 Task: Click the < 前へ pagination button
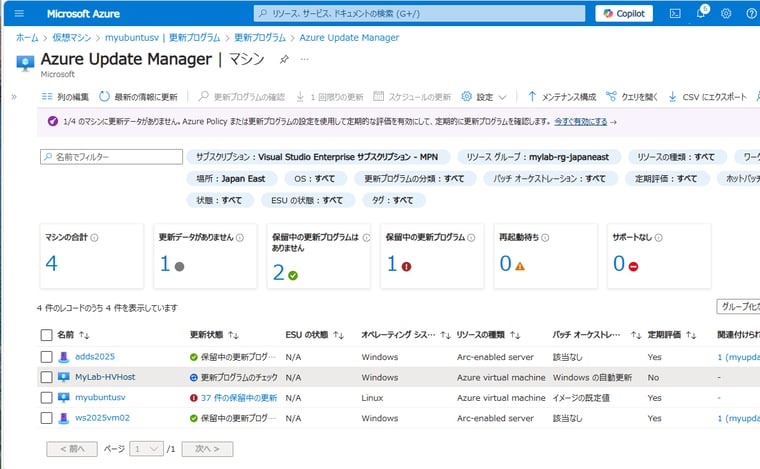(72, 449)
